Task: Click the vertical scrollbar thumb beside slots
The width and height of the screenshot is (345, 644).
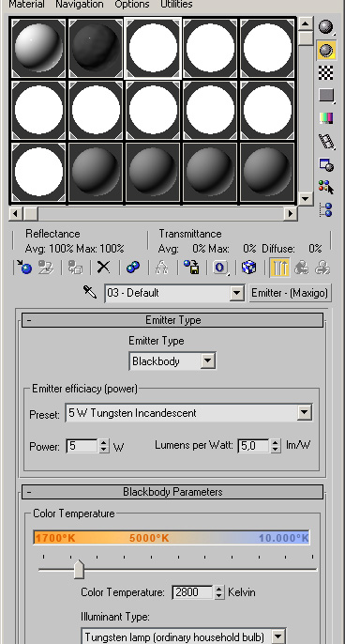Action: click(x=305, y=38)
